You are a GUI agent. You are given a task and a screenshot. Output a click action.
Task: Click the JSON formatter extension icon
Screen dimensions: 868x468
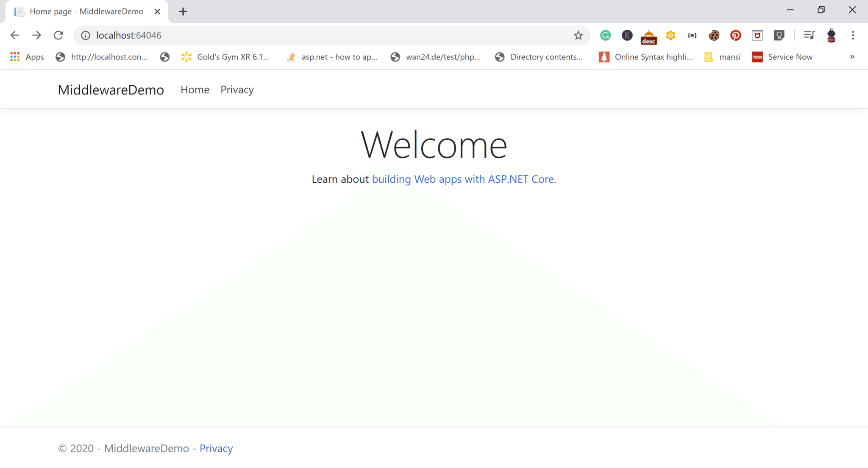point(692,35)
